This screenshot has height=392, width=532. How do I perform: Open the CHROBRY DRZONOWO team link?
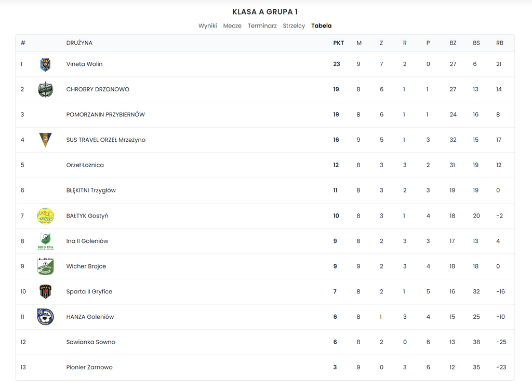(98, 89)
